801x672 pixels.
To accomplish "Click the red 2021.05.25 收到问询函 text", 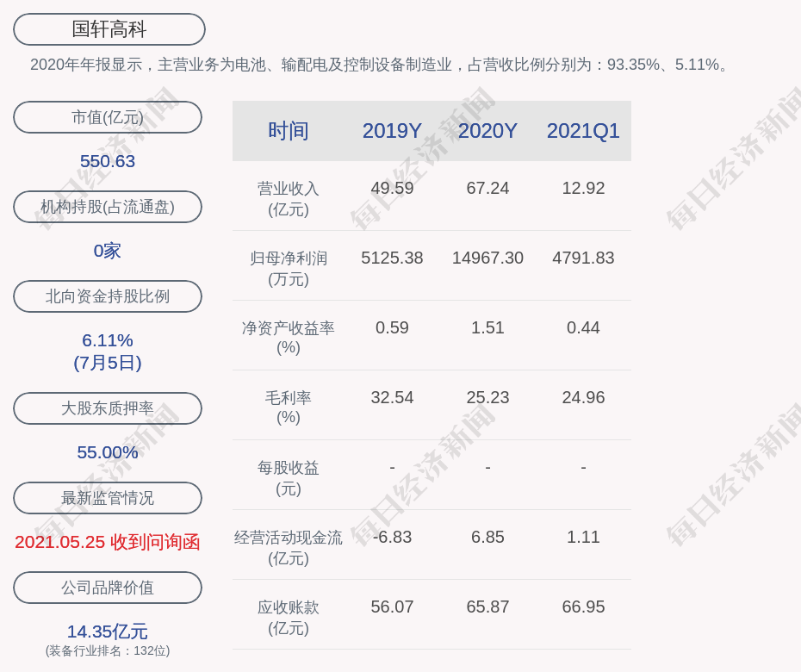I will click(108, 542).
